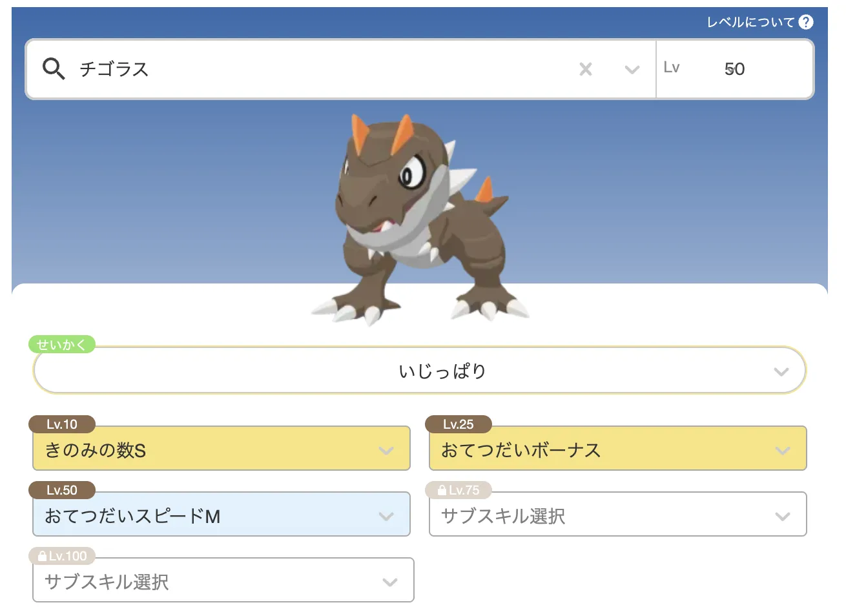
Task: Click the Lv.10 label badge
Action: [x=62, y=424]
